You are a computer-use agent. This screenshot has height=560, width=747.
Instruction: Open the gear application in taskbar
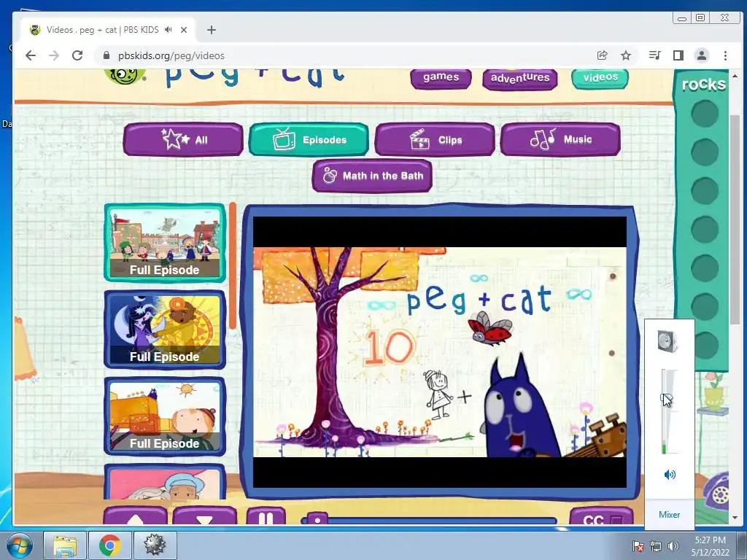(155, 545)
